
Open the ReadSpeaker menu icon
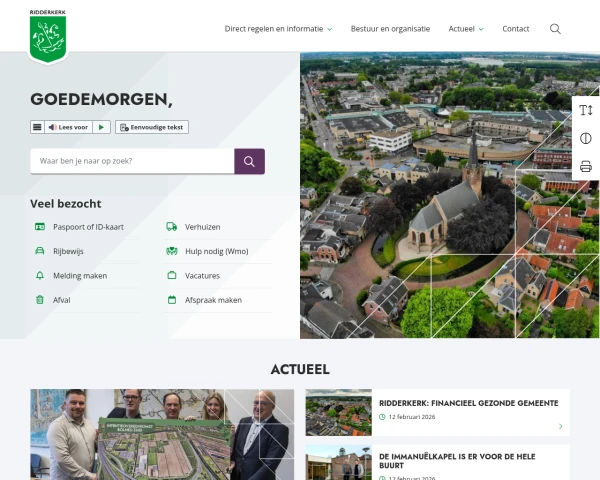click(x=37, y=127)
